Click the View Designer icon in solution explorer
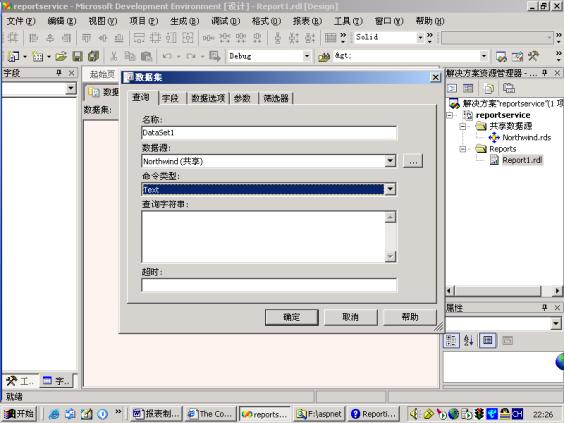The image size is (564, 423). click(468, 88)
